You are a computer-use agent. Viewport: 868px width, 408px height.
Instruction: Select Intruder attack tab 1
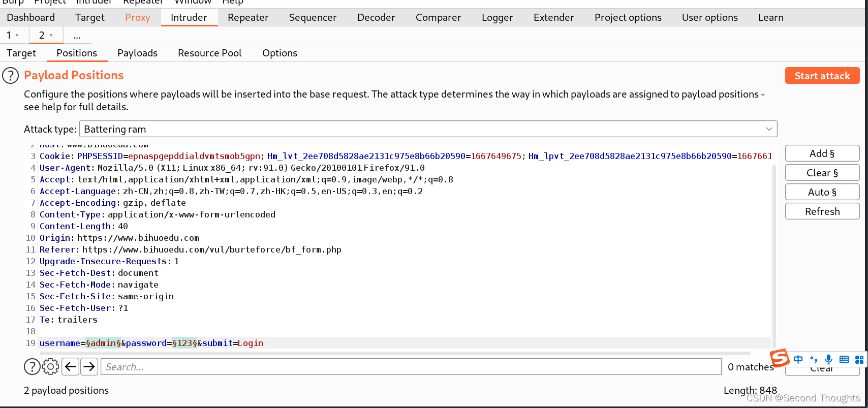pos(9,36)
